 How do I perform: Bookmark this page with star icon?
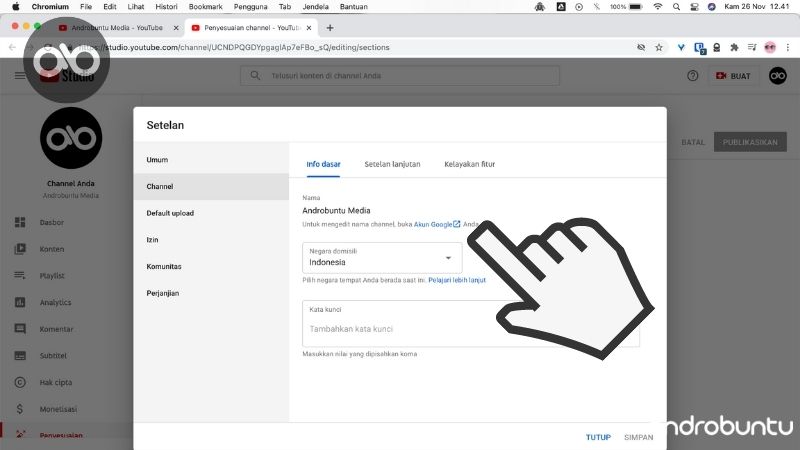[659, 47]
